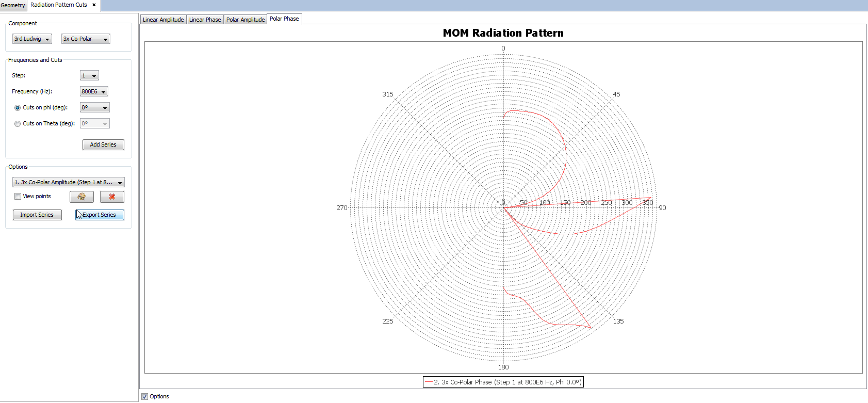This screenshot has width=868, height=403.
Task: Click the color palette icon button
Action: tap(81, 197)
